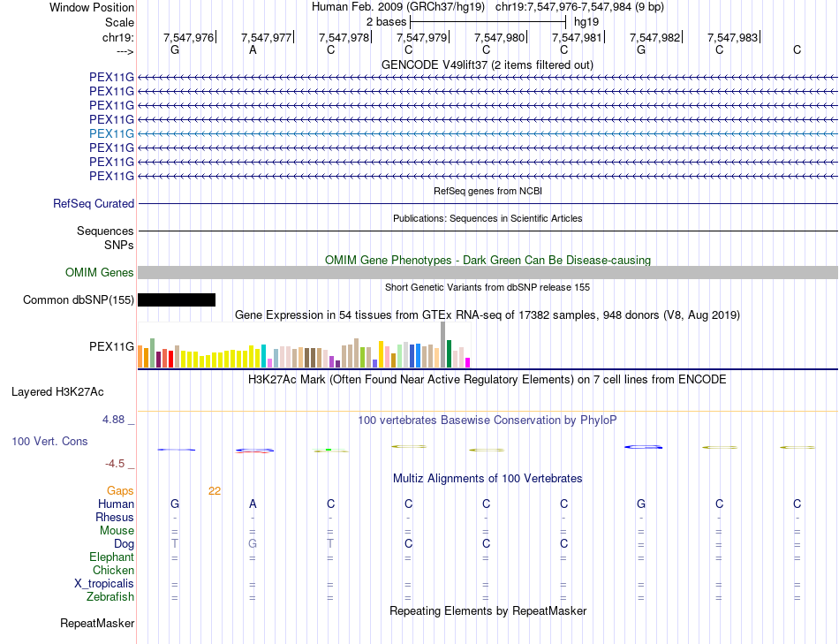Select the X_tropicalis alignment row label
This screenshot has width=839, height=644.
pos(104,584)
